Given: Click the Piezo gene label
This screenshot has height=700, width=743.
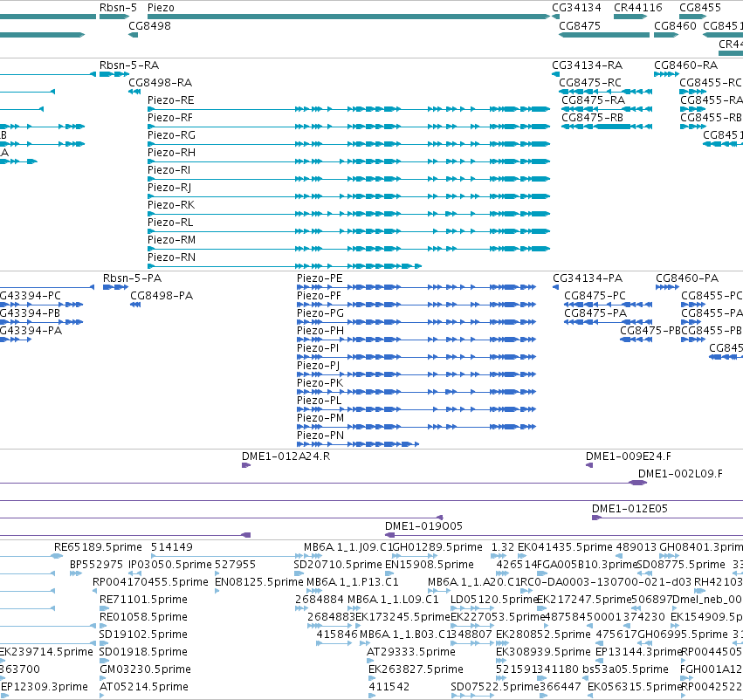Looking at the screenshot, I should [161, 8].
